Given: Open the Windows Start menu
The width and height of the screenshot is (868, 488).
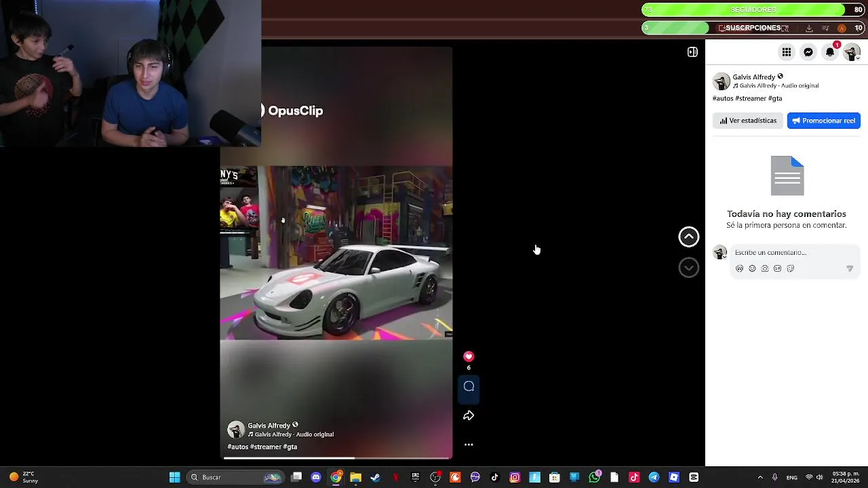Looking at the screenshot, I should pos(174,477).
